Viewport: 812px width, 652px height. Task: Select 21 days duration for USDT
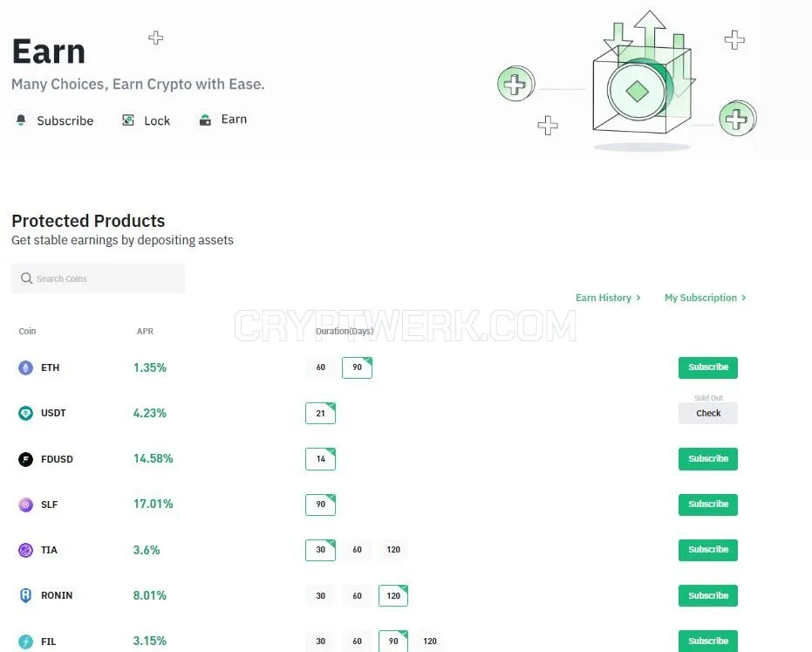[x=321, y=413]
